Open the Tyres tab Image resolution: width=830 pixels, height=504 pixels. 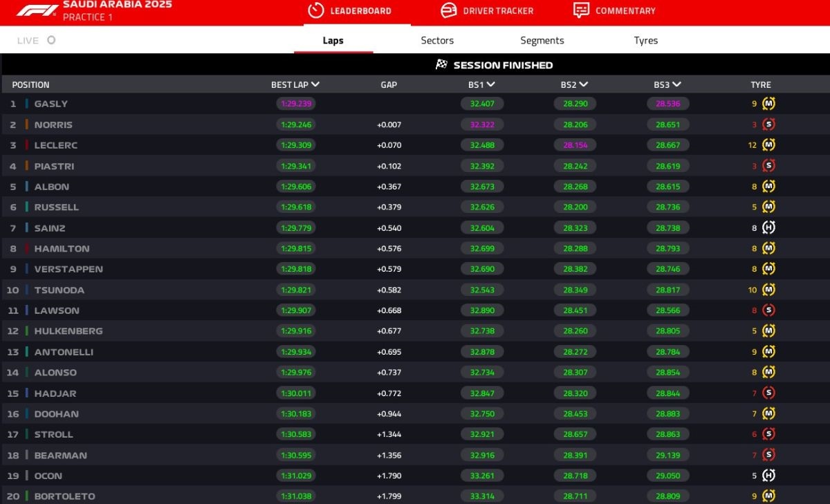pyautogui.click(x=645, y=40)
